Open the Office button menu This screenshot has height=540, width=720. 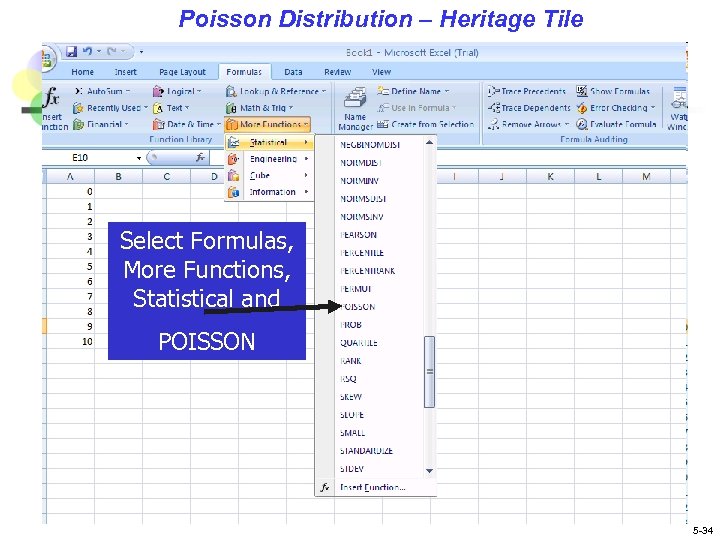coord(48,59)
